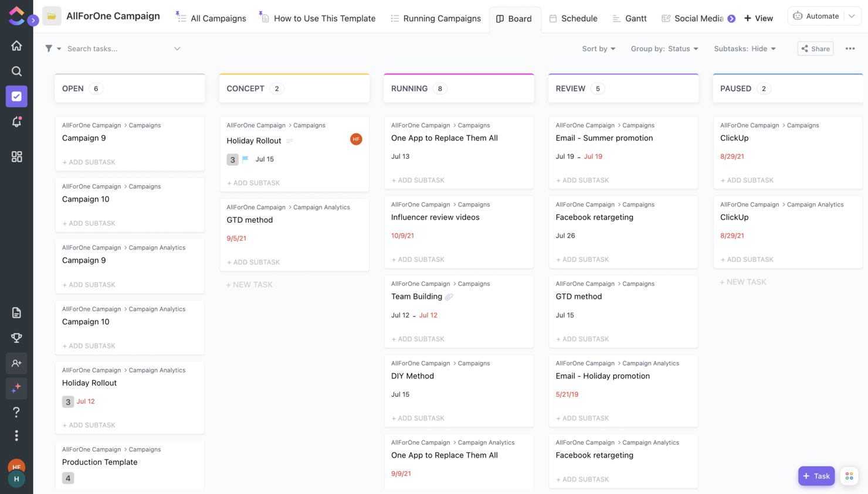868x494 pixels.
Task: Click HF assignee avatar on Holiday Rollout
Action: click(x=356, y=139)
